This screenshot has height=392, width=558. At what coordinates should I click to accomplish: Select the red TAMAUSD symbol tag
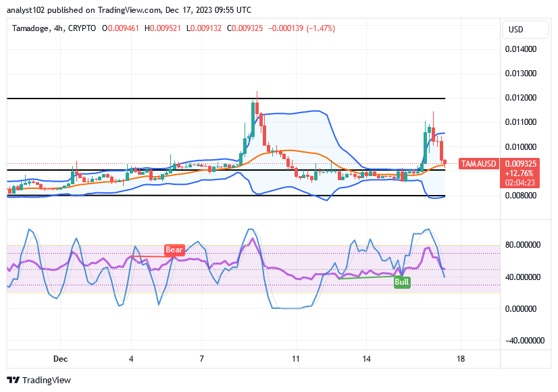click(478, 163)
